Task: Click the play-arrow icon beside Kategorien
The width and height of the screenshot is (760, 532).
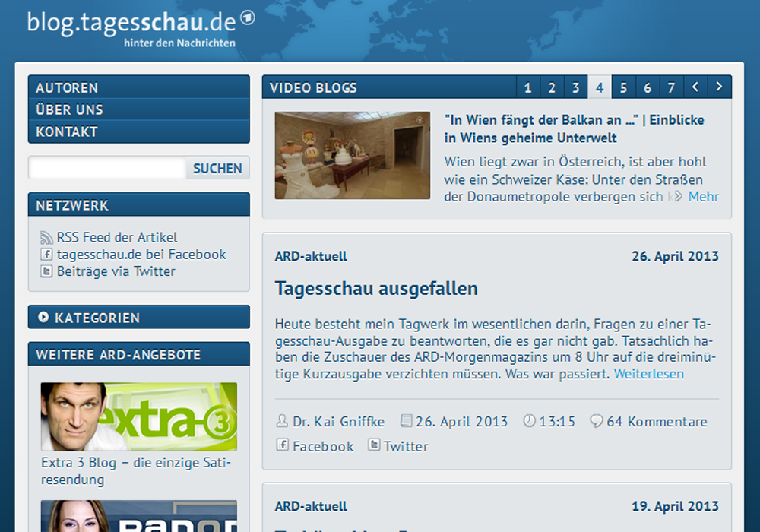Action: coord(43,318)
